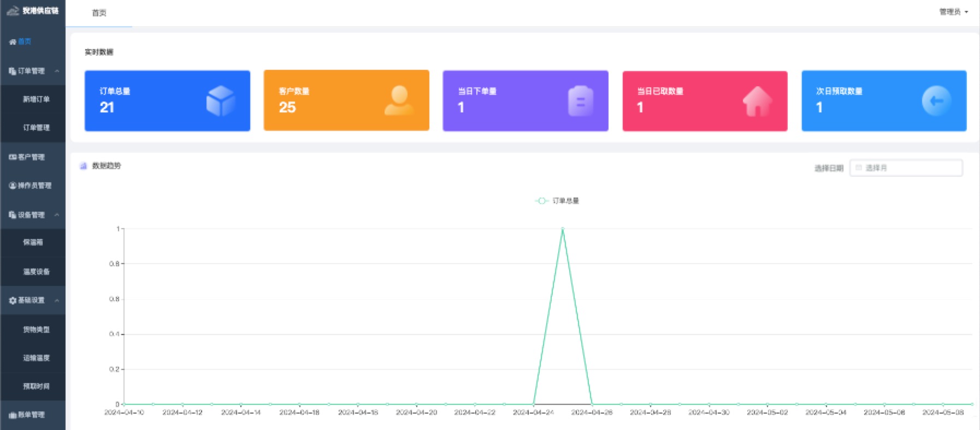Click the 当日已取数量 red card
The height and width of the screenshot is (430, 980).
(x=705, y=101)
